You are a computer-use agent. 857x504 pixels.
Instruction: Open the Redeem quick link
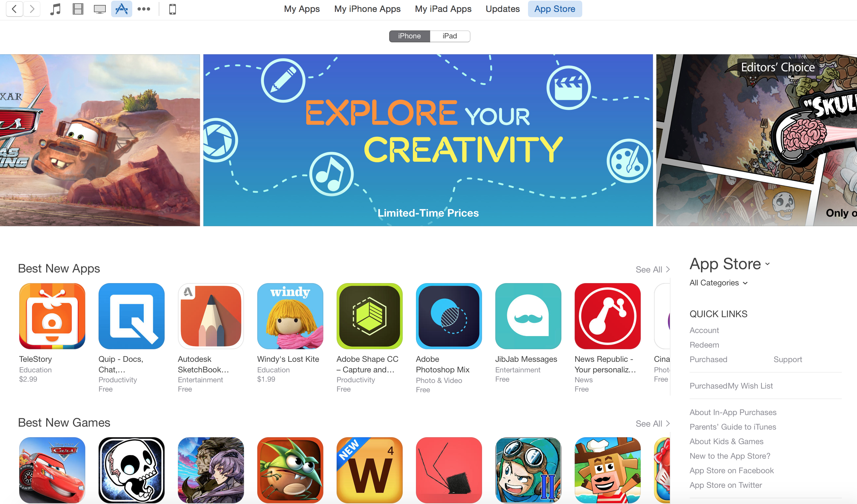pyautogui.click(x=704, y=345)
